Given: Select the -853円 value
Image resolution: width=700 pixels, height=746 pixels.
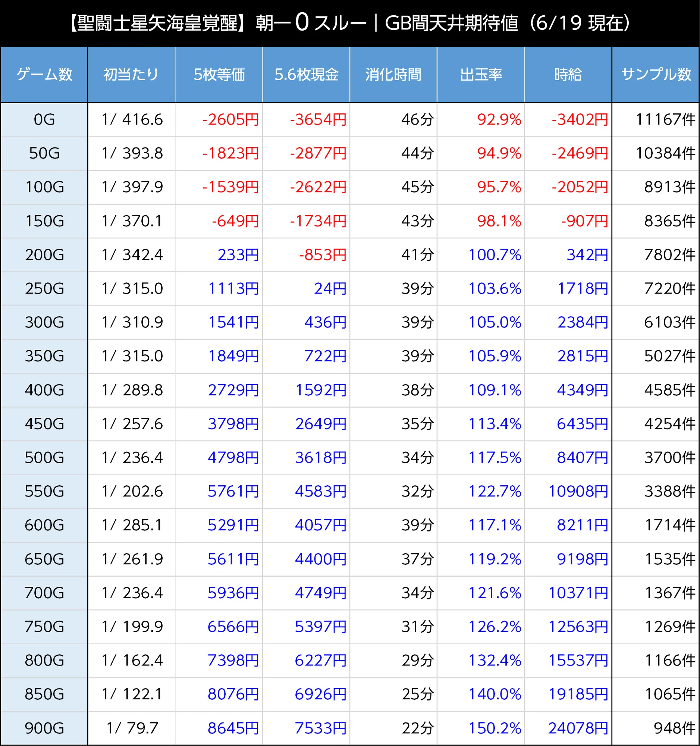Looking at the screenshot, I should coord(323,255).
